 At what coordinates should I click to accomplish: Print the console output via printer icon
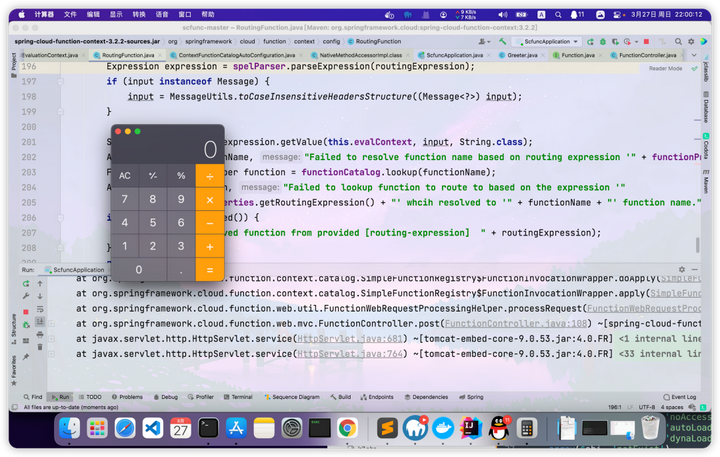pos(40,334)
